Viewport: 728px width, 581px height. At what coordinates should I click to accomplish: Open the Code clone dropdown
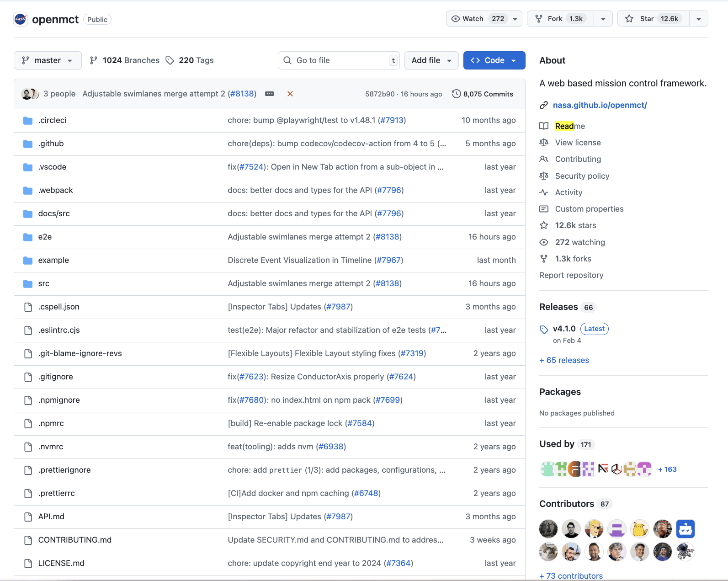[x=494, y=60]
